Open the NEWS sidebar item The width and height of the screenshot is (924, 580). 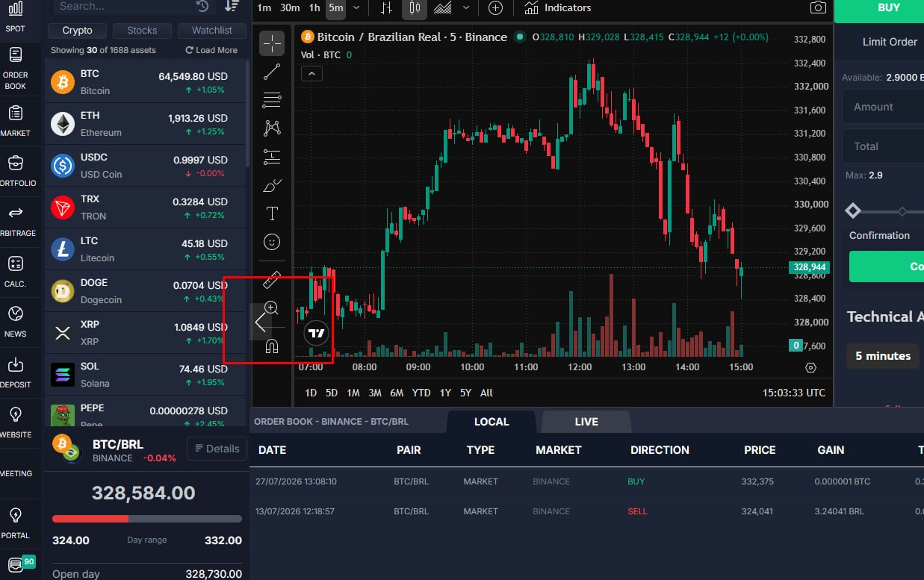click(x=15, y=322)
